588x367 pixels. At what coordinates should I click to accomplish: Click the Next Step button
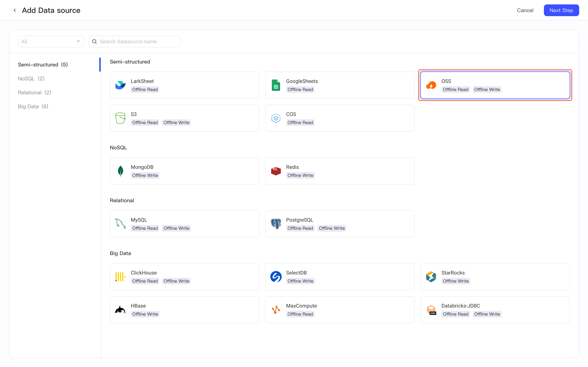[561, 10]
